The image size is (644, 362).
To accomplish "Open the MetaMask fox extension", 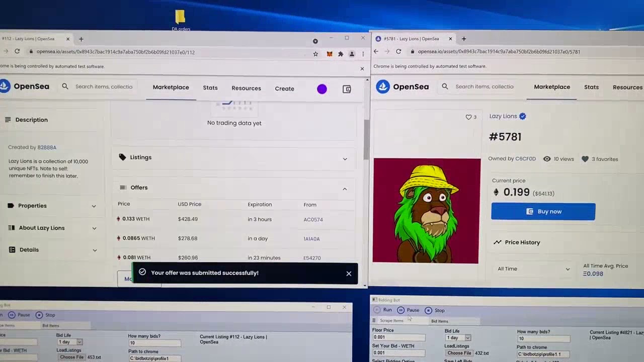I will point(330,54).
